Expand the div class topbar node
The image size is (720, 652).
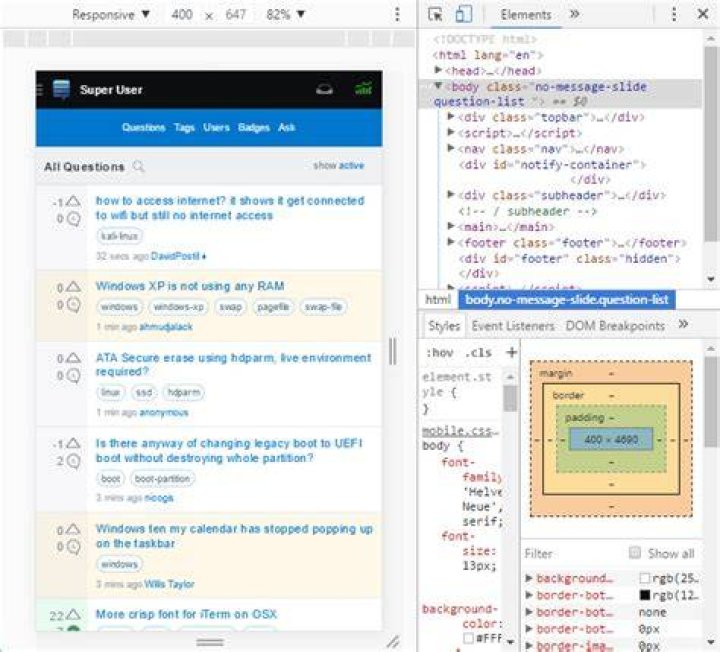pyautogui.click(x=451, y=117)
